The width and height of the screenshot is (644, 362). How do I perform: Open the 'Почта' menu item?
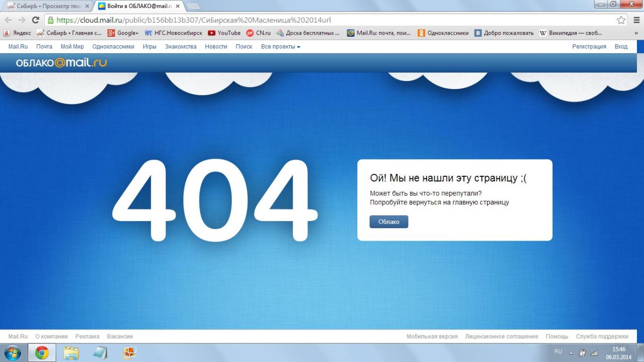point(44,47)
